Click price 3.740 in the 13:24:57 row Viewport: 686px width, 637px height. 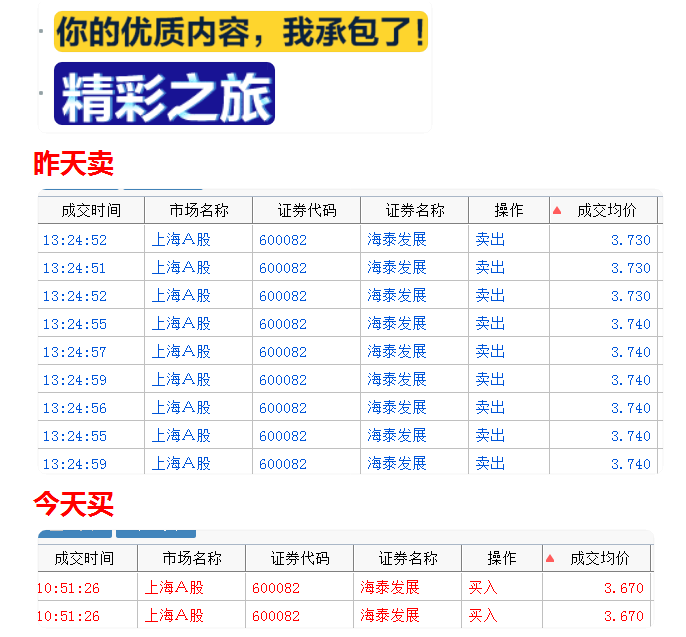631,352
